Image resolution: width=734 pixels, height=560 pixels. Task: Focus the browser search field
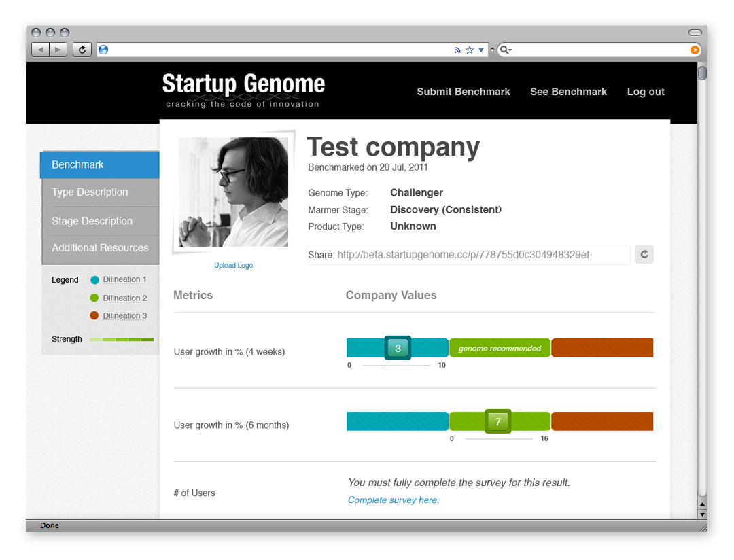coord(601,50)
